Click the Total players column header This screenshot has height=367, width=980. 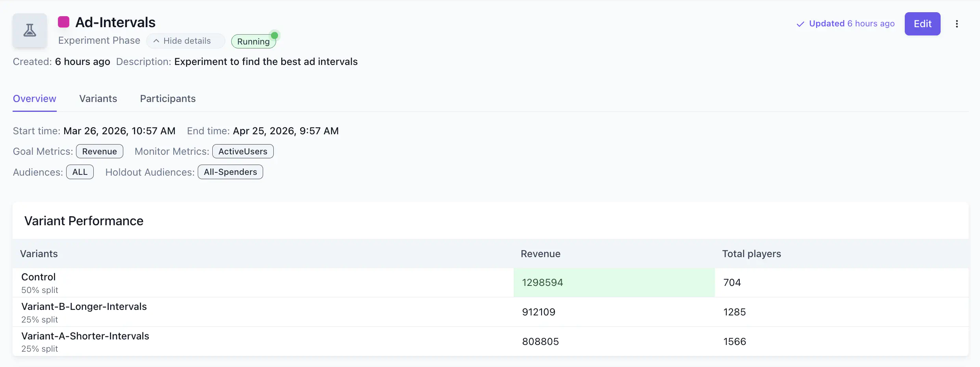pos(751,254)
